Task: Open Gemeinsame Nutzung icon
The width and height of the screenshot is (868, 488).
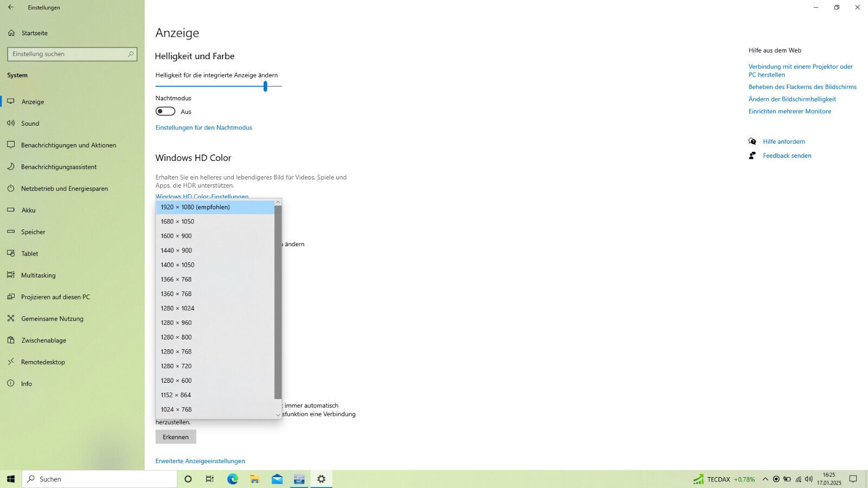Action: [11, 318]
